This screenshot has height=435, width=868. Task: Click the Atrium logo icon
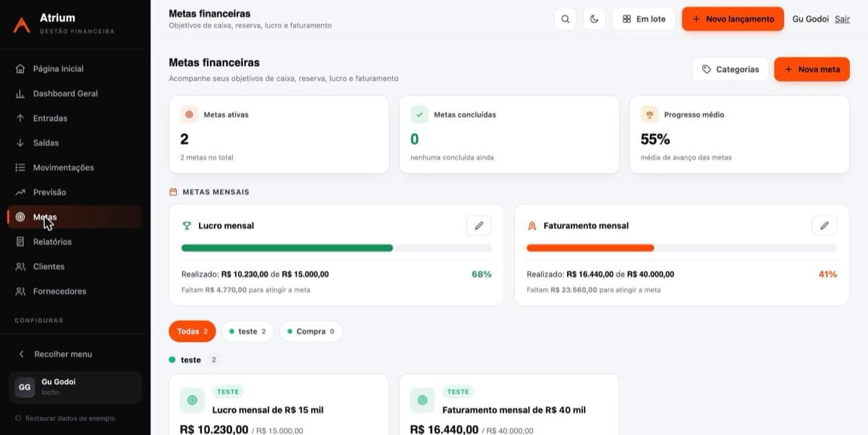pos(22,24)
